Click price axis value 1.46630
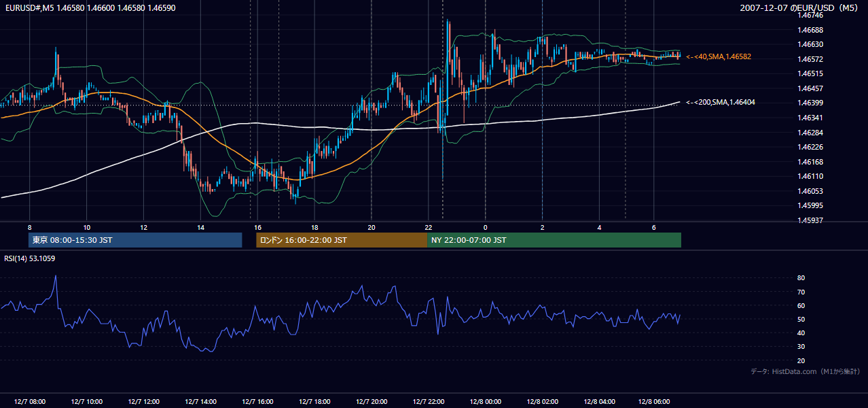 pyautogui.click(x=810, y=44)
